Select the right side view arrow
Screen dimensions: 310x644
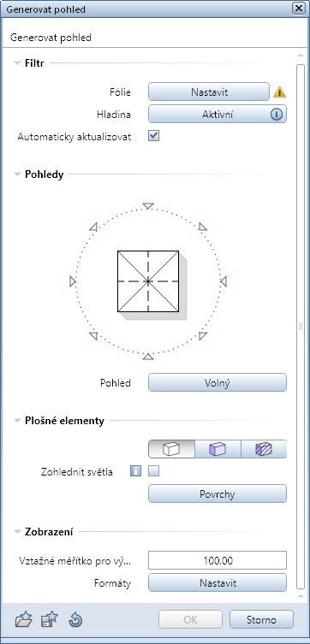point(224,281)
